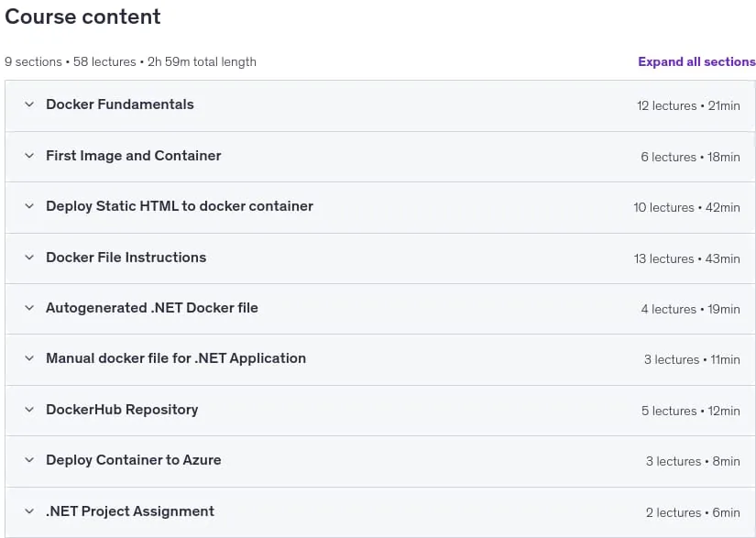
Task: Select Deploy Static HTML to docker container
Action: (180, 206)
